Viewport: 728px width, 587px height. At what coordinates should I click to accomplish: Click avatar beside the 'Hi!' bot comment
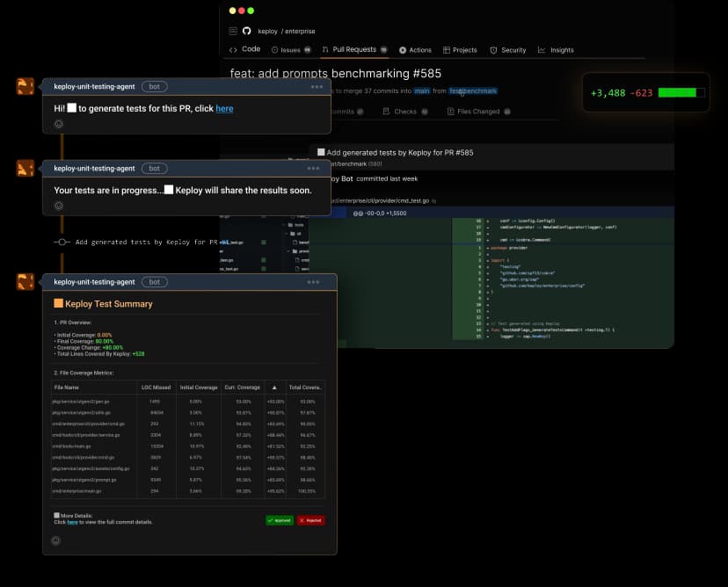click(x=25, y=86)
